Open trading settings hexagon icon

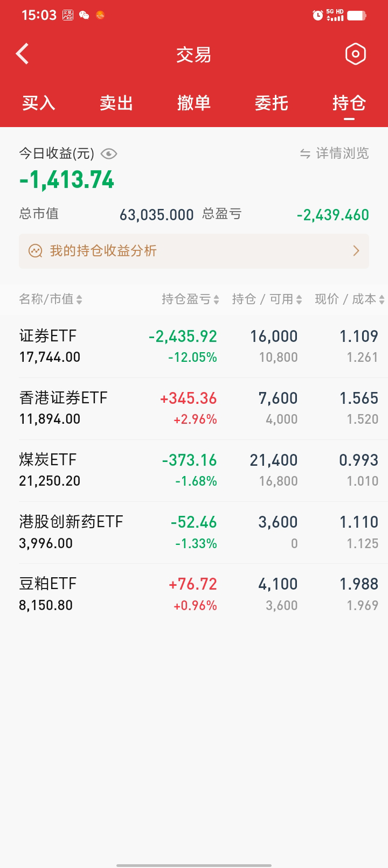[355, 54]
